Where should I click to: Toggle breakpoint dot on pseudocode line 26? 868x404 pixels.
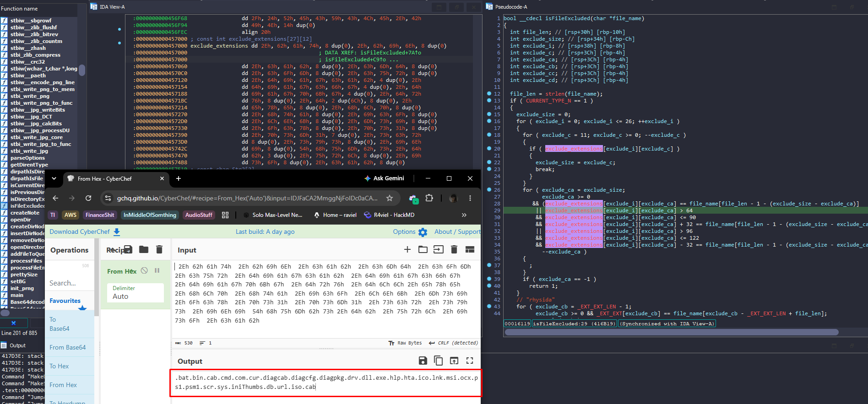pos(489,190)
